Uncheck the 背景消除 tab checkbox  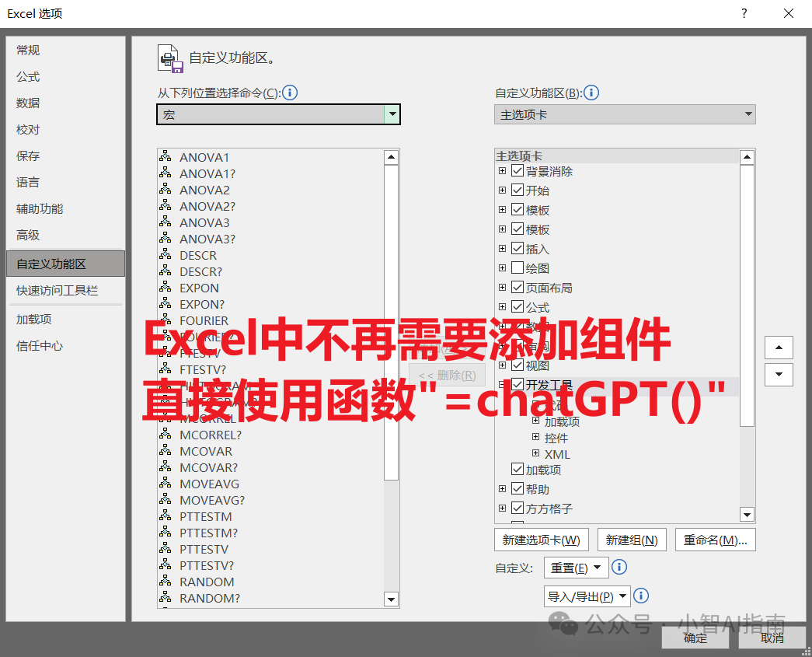tap(518, 170)
